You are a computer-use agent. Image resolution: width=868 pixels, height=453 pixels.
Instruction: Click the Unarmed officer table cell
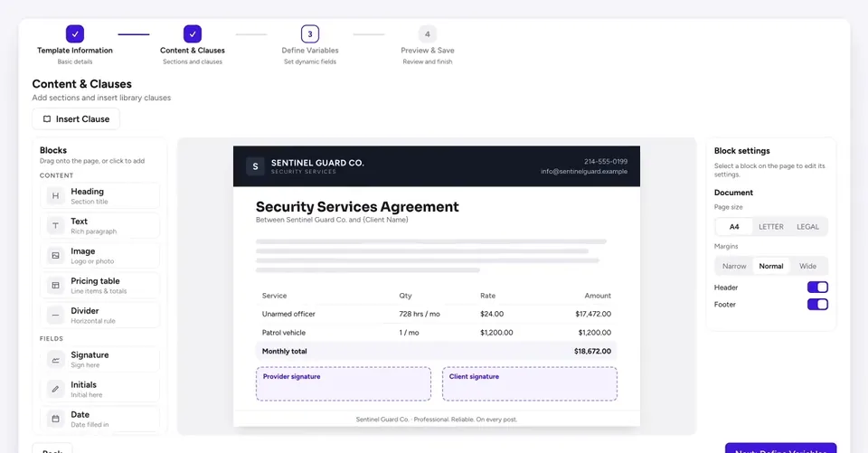(x=288, y=314)
